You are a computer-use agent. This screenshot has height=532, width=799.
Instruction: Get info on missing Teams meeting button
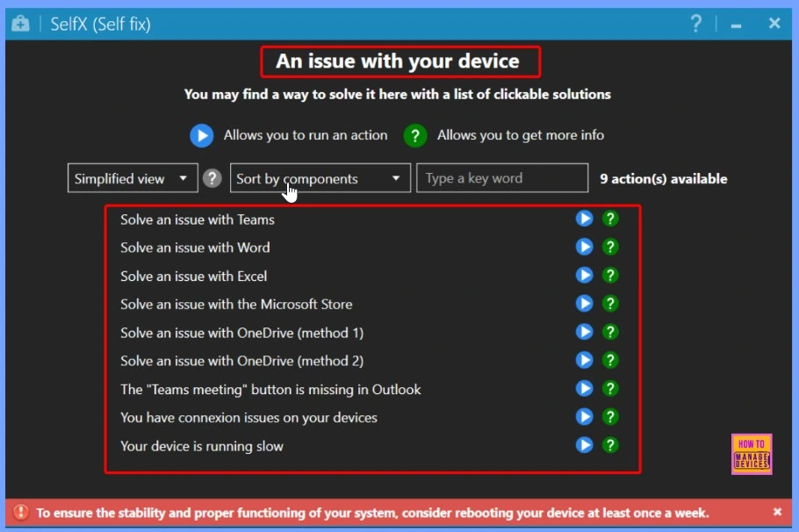coord(610,388)
